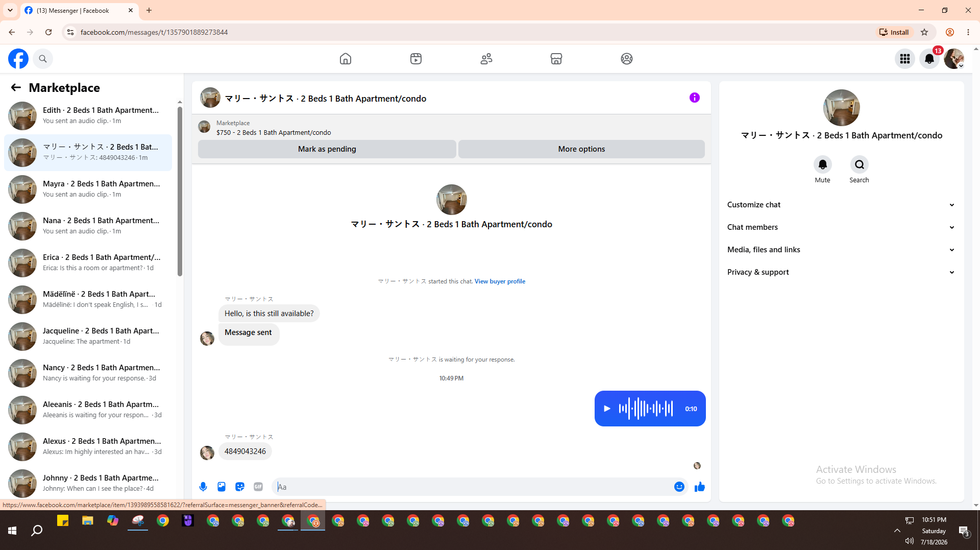Click the large listing thumbnail in the right panel
980x550 pixels.
(841, 108)
